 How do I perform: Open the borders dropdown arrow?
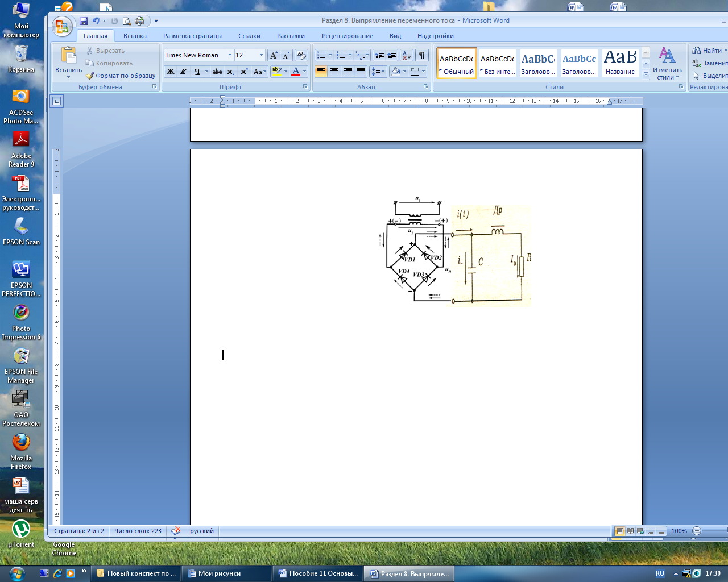(424, 72)
